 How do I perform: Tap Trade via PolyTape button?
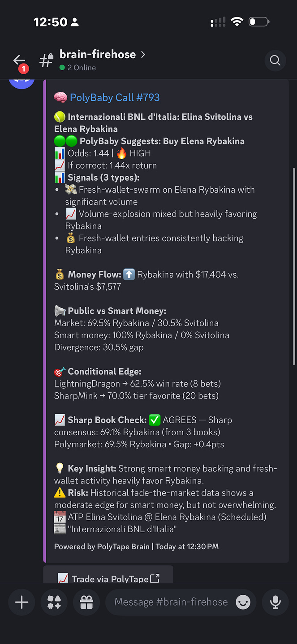pyautogui.click(x=108, y=576)
